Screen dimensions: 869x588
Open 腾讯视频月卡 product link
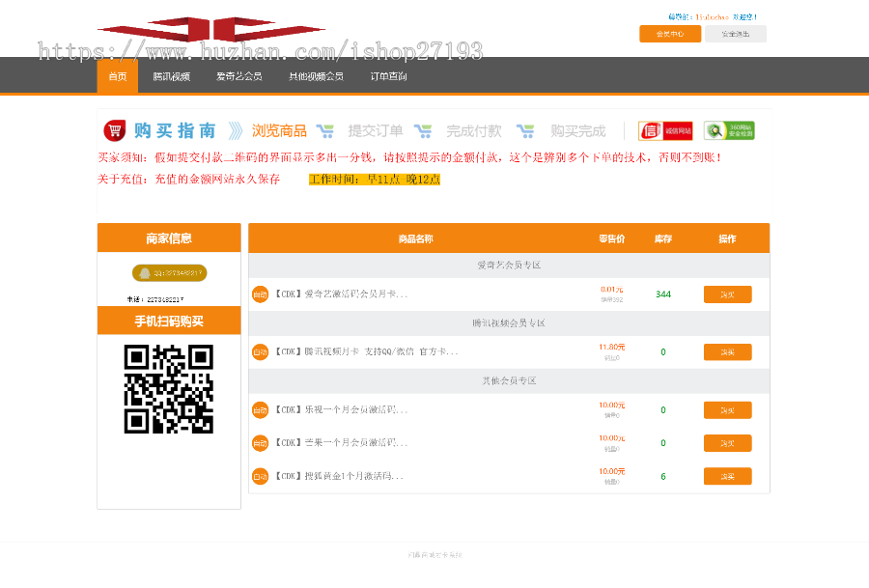point(366,351)
